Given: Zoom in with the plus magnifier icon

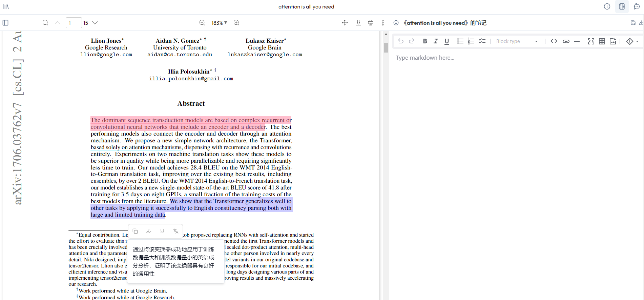Looking at the screenshot, I should (236, 23).
